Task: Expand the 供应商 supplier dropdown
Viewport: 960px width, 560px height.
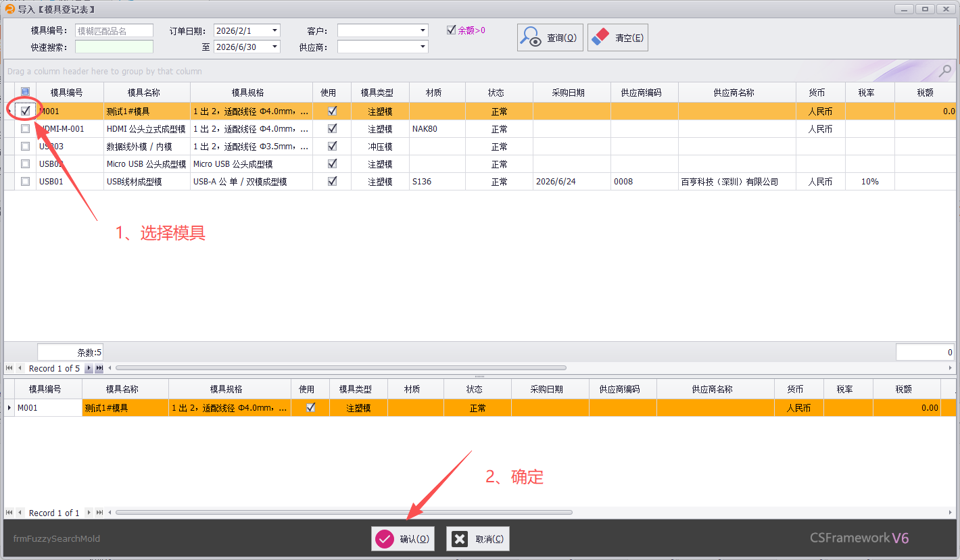Action: click(x=423, y=47)
